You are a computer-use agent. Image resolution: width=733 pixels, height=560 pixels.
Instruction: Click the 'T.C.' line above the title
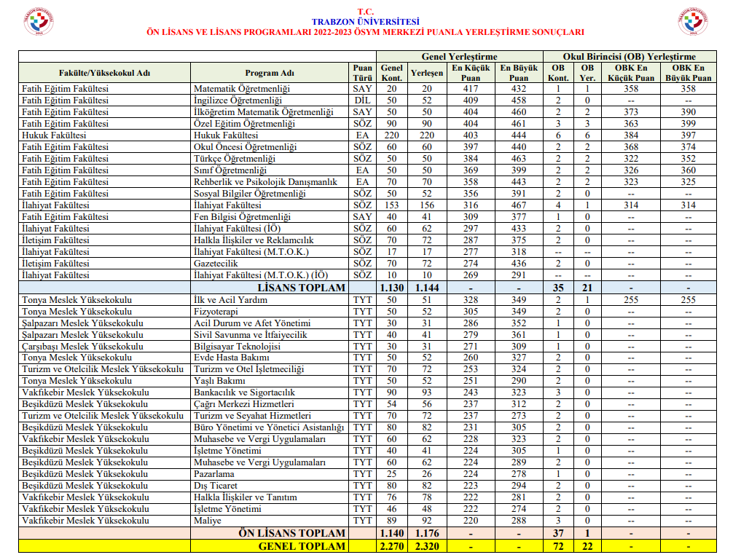coord(366,12)
